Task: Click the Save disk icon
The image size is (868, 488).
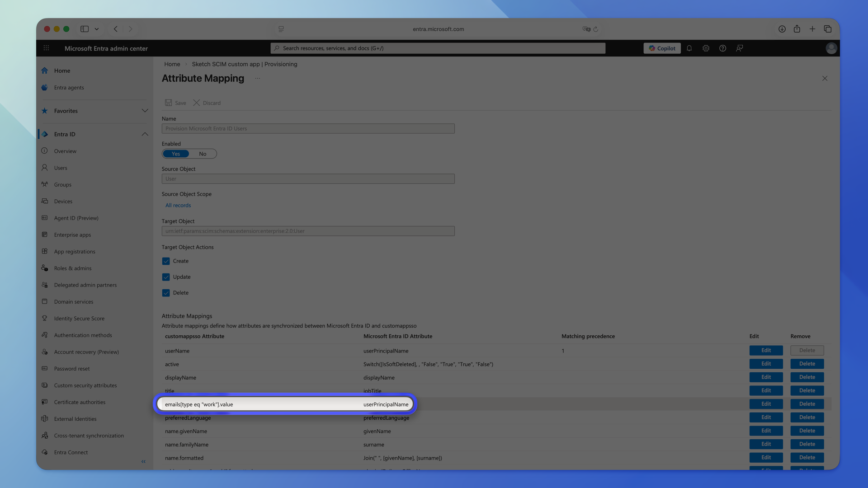Action: point(169,103)
